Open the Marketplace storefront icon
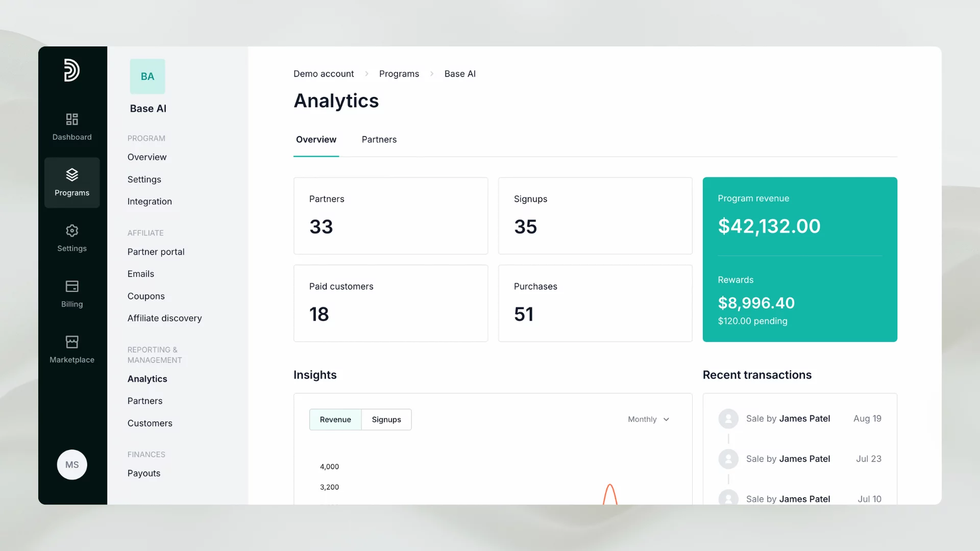Image resolution: width=980 pixels, height=551 pixels. (x=72, y=342)
